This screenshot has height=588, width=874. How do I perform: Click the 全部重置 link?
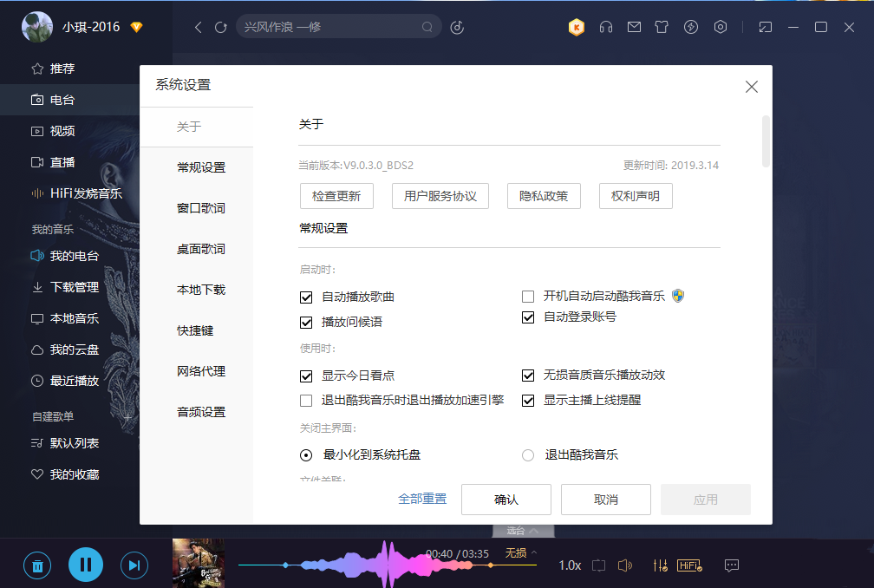pos(422,499)
